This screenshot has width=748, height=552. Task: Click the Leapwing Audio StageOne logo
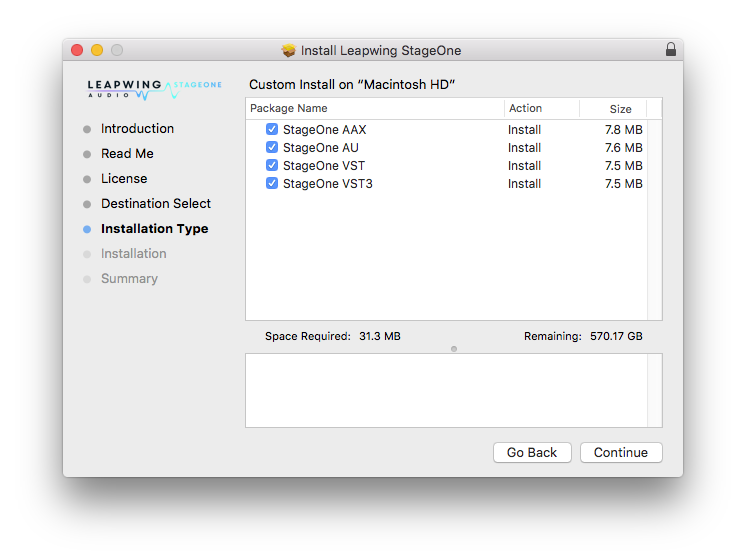pyautogui.click(x=154, y=89)
